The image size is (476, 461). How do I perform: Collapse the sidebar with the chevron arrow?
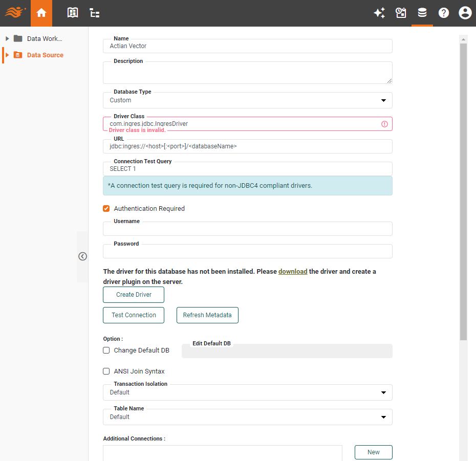(82, 256)
